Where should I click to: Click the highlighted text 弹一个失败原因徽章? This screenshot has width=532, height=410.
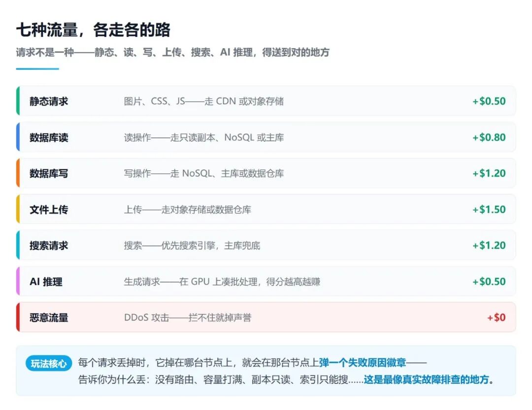click(363, 363)
